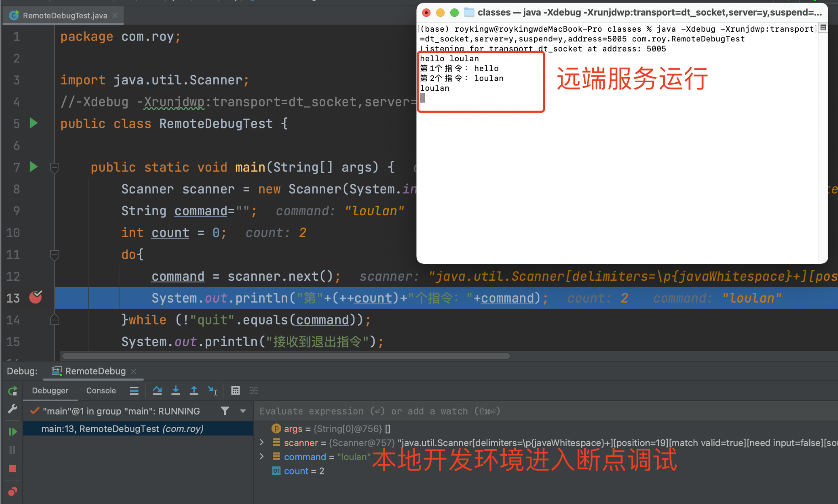The width and height of the screenshot is (838, 504).
Task: Switch to the Debugger tab
Action: click(x=50, y=390)
